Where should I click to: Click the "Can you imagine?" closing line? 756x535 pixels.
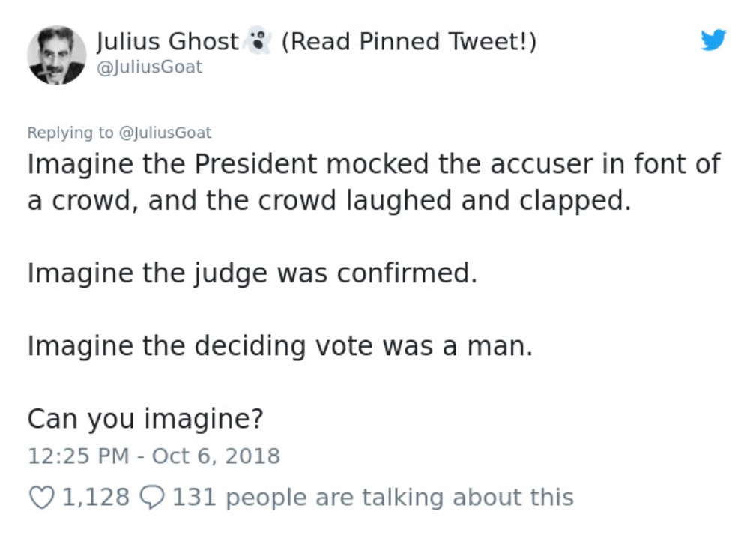pos(145,418)
